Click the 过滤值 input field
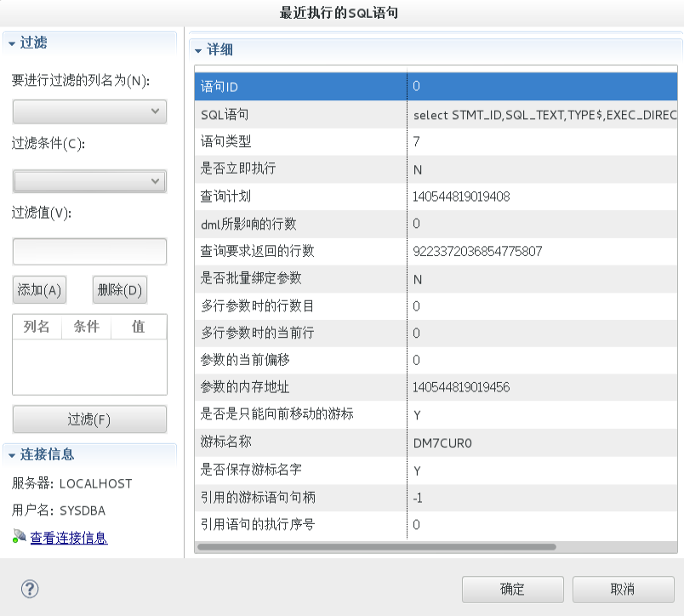This screenshot has width=684, height=616. (x=88, y=251)
